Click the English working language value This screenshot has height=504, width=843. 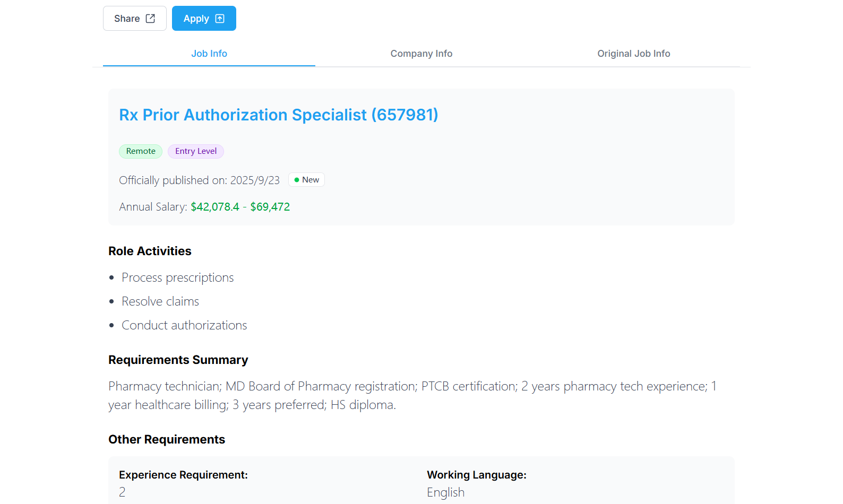pyautogui.click(x=445, y=492)
